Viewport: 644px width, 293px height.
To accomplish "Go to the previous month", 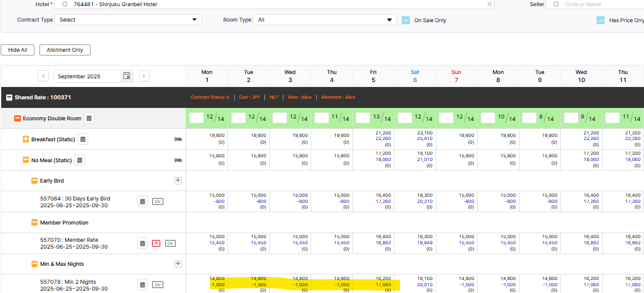I will coord(43,76).
